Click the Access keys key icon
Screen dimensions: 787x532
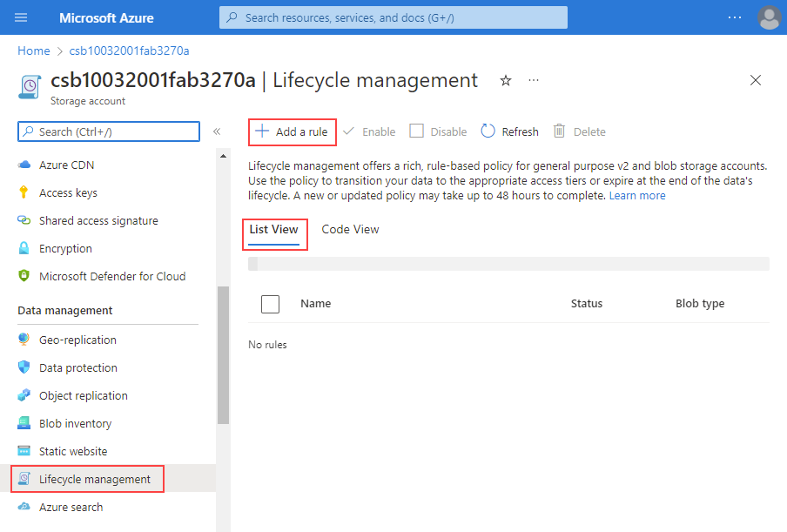click(24, 192)
